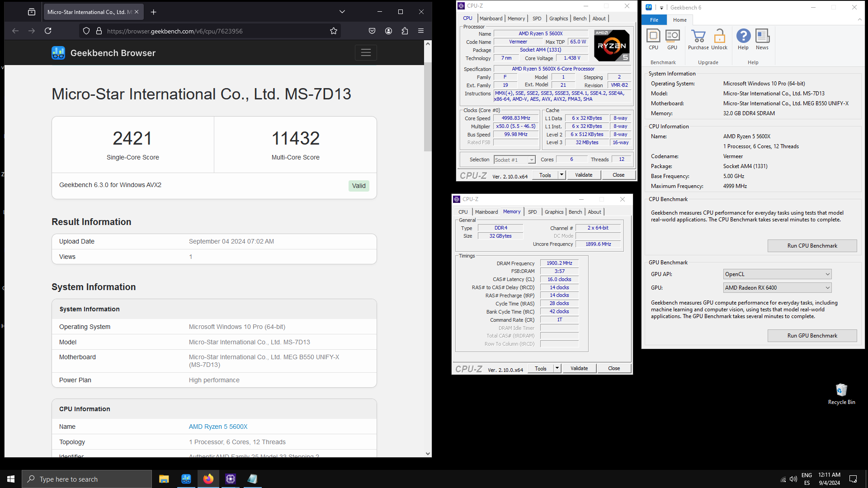Click the 2421 Single-Core Score value
Viewport: 868px width, 488px height.
point(132,138)
